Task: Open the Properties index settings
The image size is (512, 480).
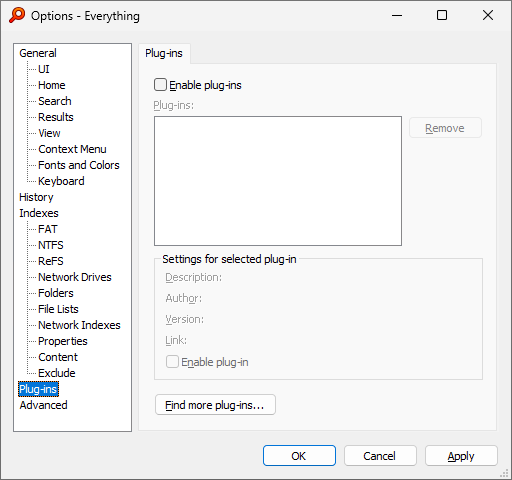Action: click(x=63, y=341)
